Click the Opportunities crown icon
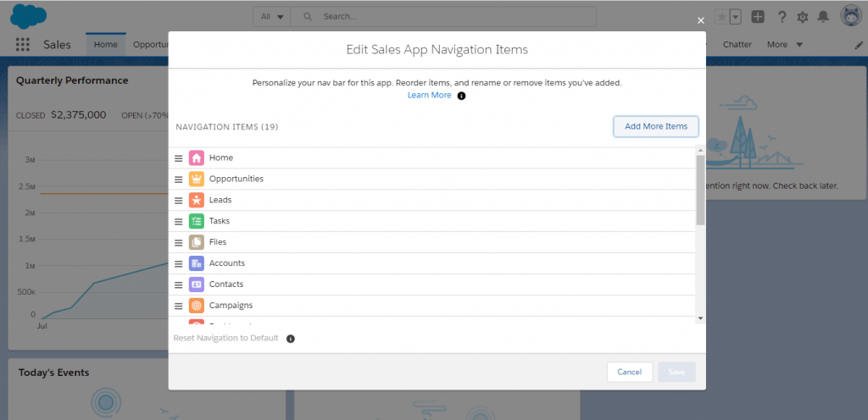 (197, 179)
